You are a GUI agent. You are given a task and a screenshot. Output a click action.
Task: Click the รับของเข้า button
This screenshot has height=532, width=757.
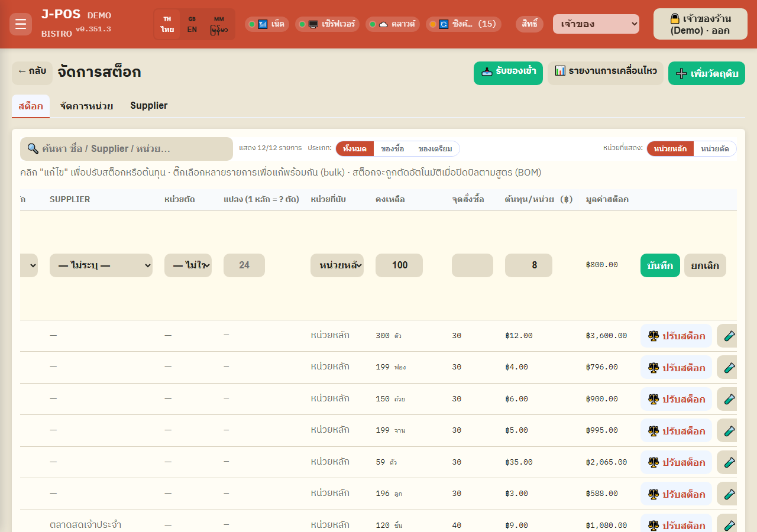508,73
